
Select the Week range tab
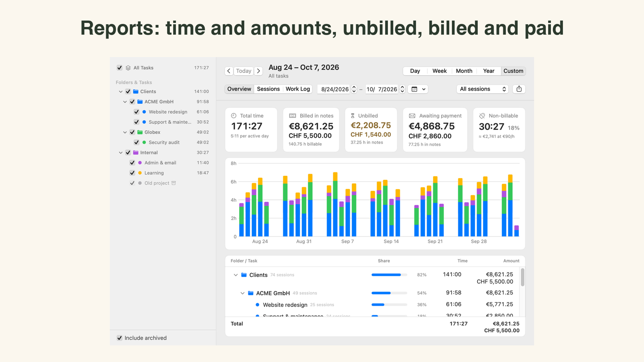439,71
